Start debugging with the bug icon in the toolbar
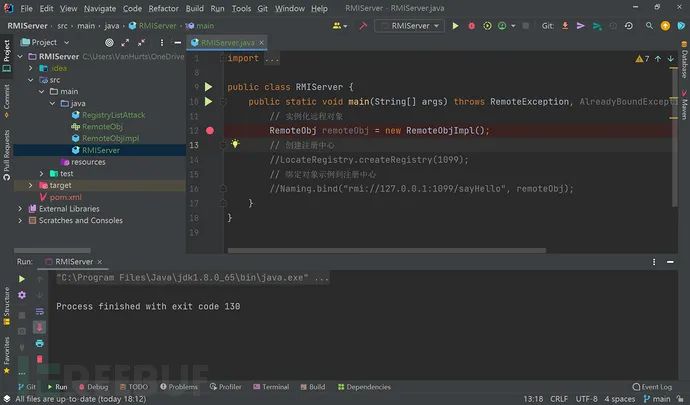 471,26
